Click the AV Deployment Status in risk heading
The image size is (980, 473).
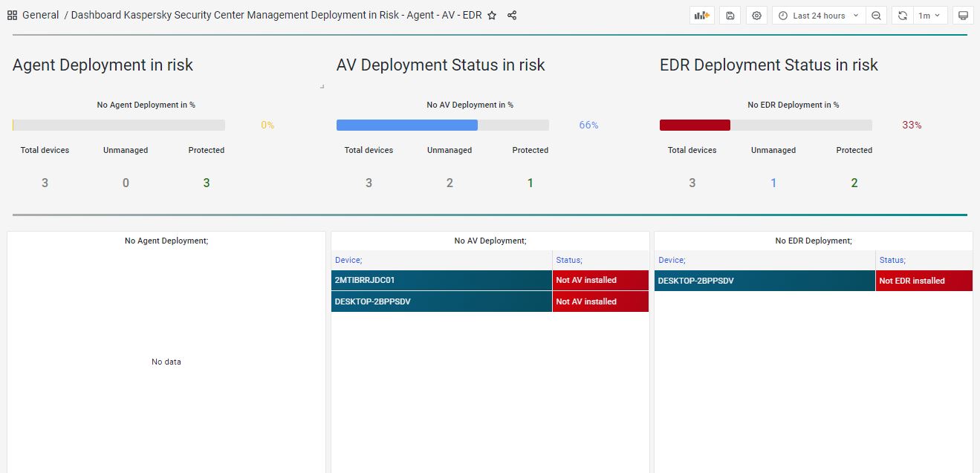(x=441, y=65)
